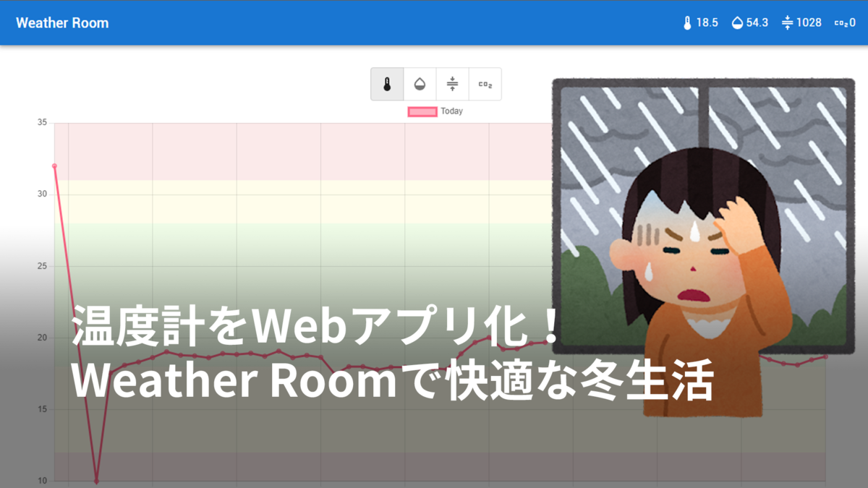868x488 pixels.
Task: Click the Weather Room title
Action: 62,23
